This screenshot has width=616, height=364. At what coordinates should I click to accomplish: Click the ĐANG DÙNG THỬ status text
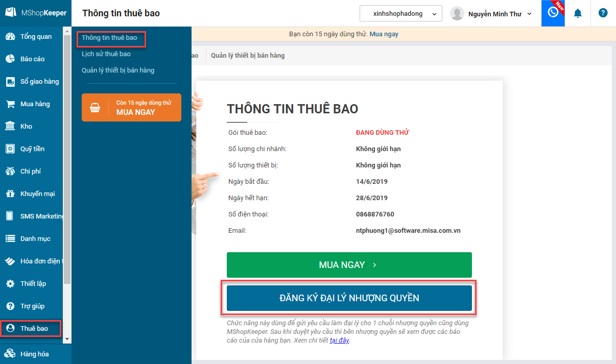click(383, 133)
